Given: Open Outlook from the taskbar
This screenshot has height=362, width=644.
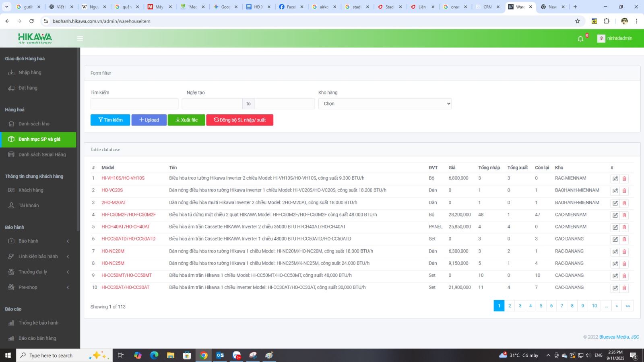Looking at the screenshot, I should tap(220, 355).
